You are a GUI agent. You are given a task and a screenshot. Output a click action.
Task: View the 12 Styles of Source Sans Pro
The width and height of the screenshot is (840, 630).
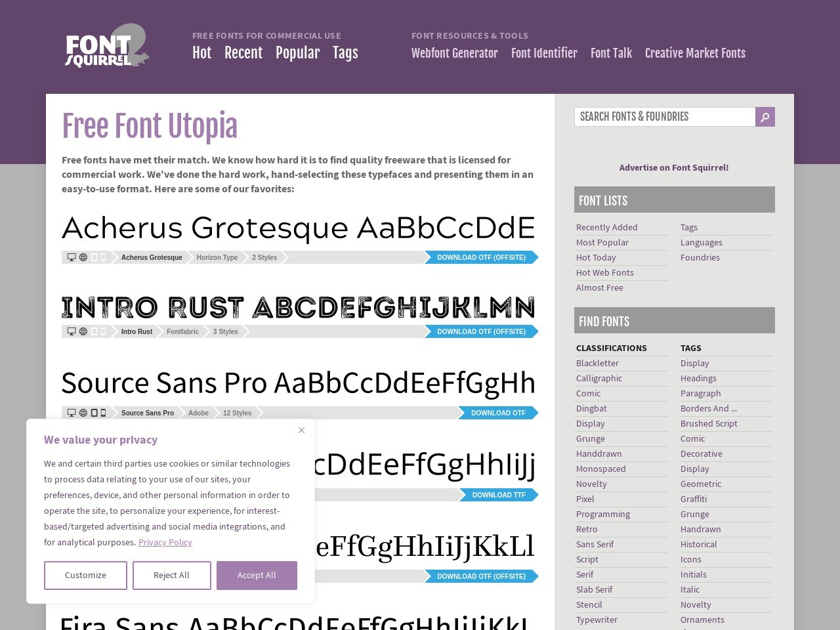[237, 413]
